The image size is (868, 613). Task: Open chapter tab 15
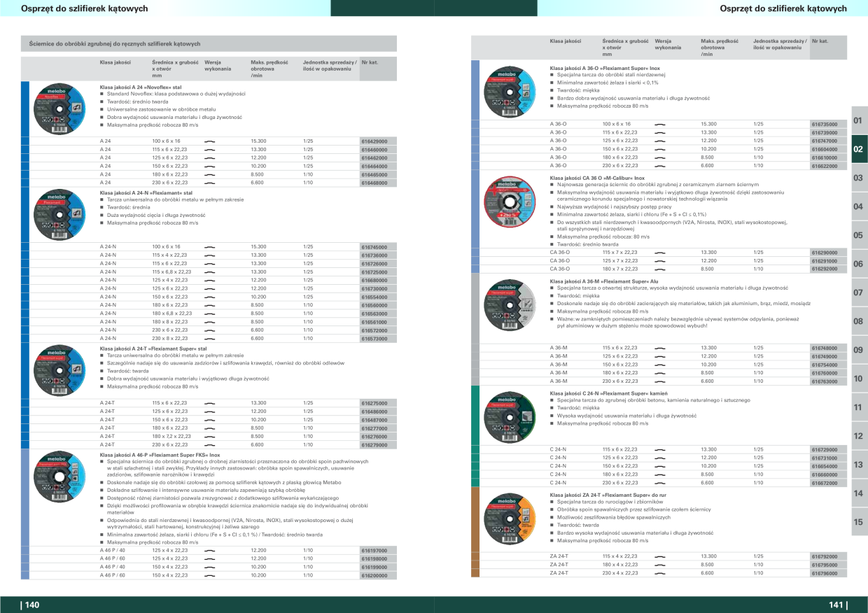858,522
